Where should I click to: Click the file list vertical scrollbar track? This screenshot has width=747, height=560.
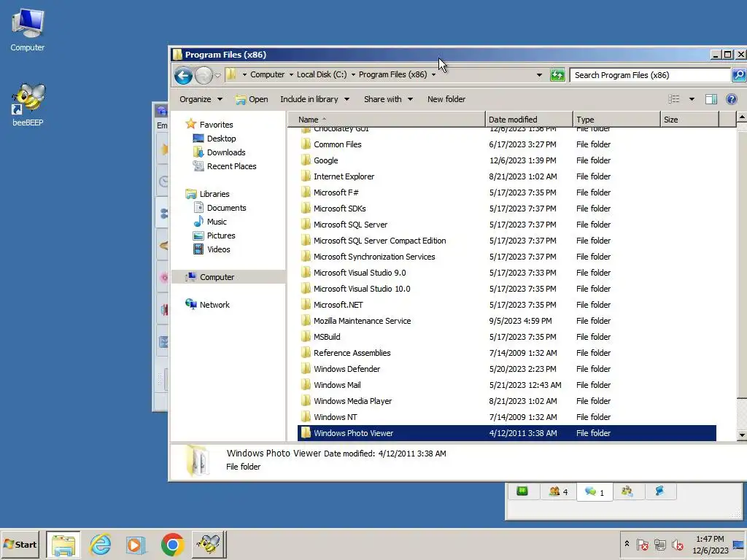(x=742, y=413)
